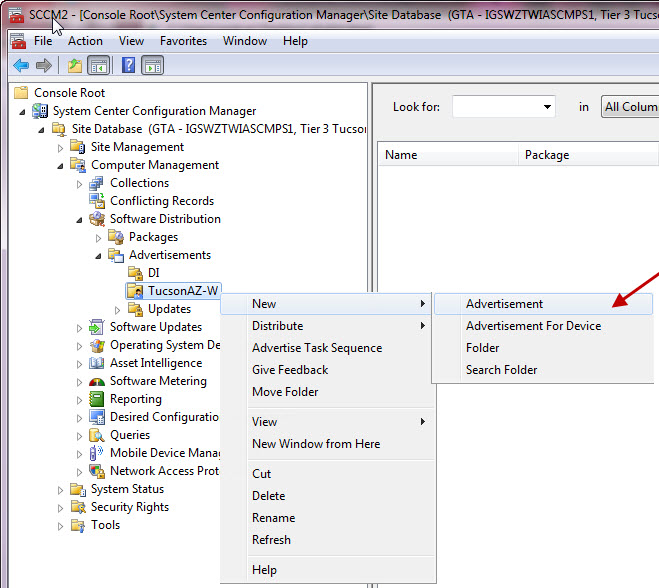Click the Tools folder icon
This screenshot has width=659, height=588.
click(x=78, y=525)
